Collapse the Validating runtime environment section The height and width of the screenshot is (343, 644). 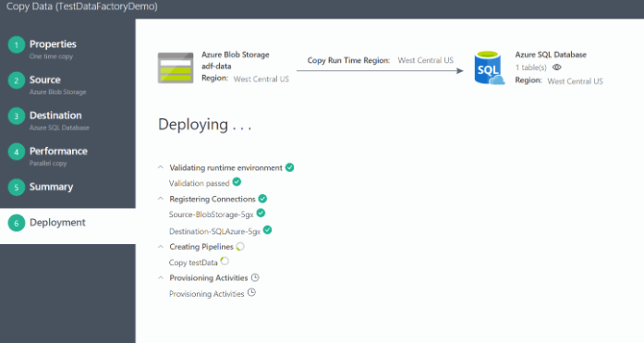click(161, 167)
